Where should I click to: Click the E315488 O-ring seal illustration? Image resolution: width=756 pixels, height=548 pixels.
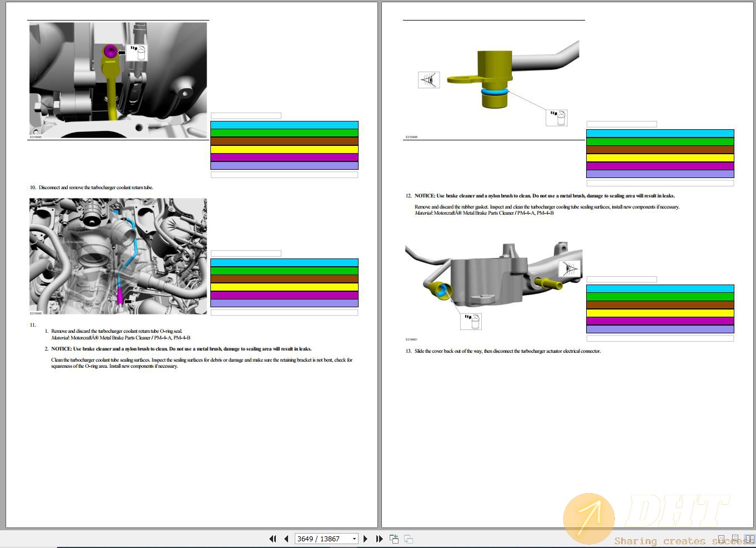coord(493,79)
